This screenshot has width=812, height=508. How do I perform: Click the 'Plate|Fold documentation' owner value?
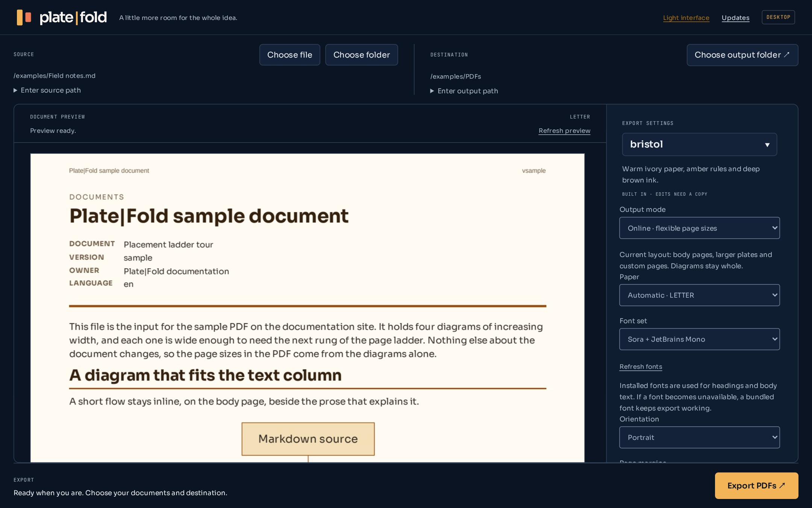click(x=176, y=271)
